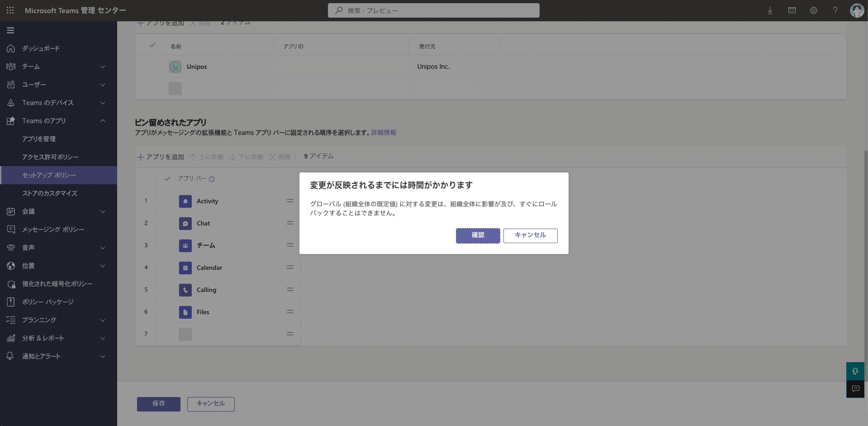Screen dimensions: 868x426
Task: Open the 詳細情報 link
Action: click(384, 133)
